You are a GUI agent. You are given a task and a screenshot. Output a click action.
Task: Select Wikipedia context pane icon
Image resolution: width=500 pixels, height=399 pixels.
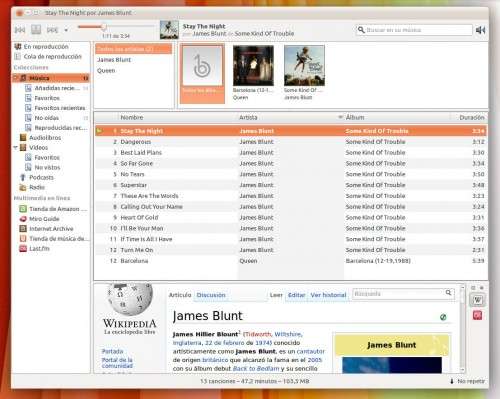477,300
